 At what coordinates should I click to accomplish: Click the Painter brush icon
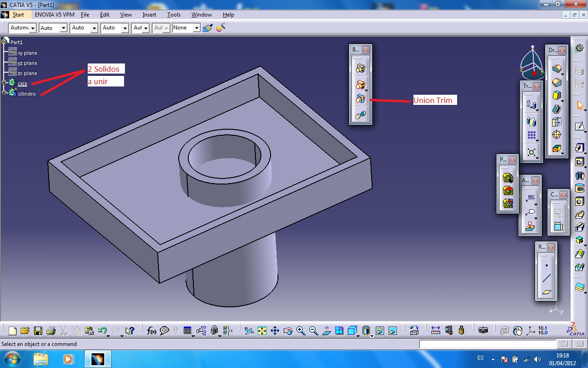[x=208, y=28]
